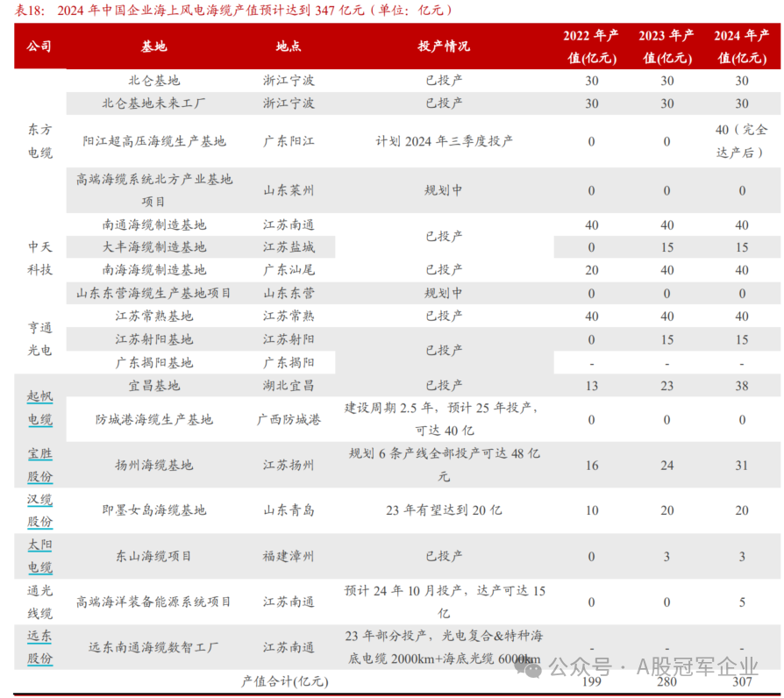The image size is (784, 698).
Task: Click the 广东阳江 location cell
Action: point(289,141)
